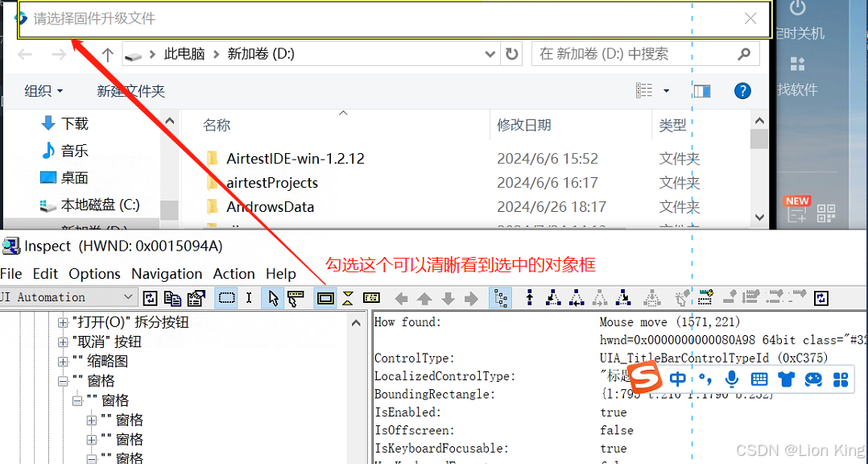Open the address bar history dropdown
Viewport: 868px width, 464px height.
click(490, 54)
